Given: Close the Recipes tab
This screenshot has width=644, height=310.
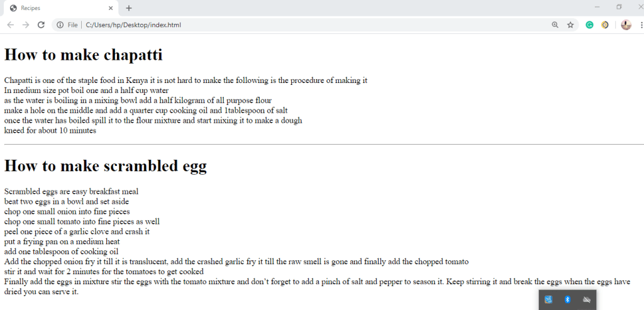Looking at the screenshot, I should [111, 8].
